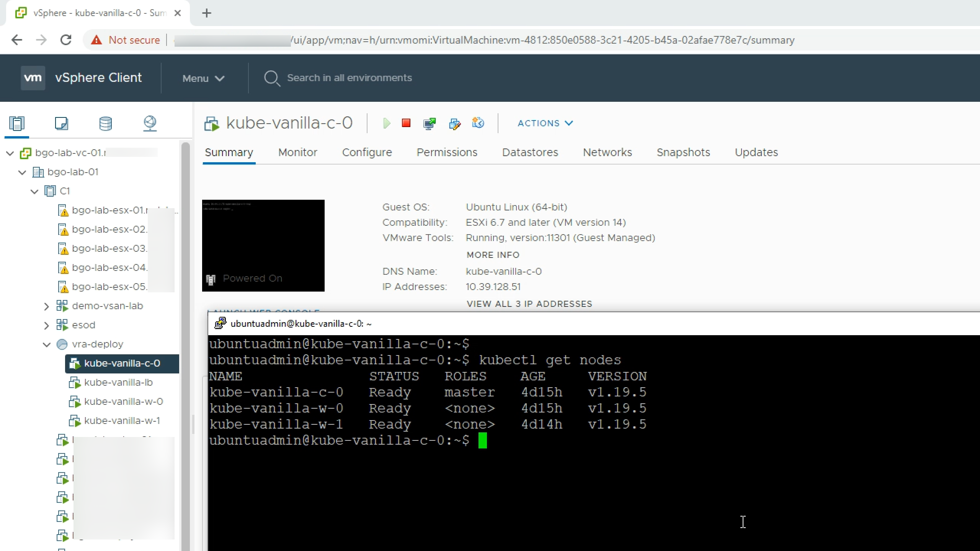Select kube-vanilla-w-1 in the tree
The width and height of the screenshot is (980, 551).
point(122,421)
